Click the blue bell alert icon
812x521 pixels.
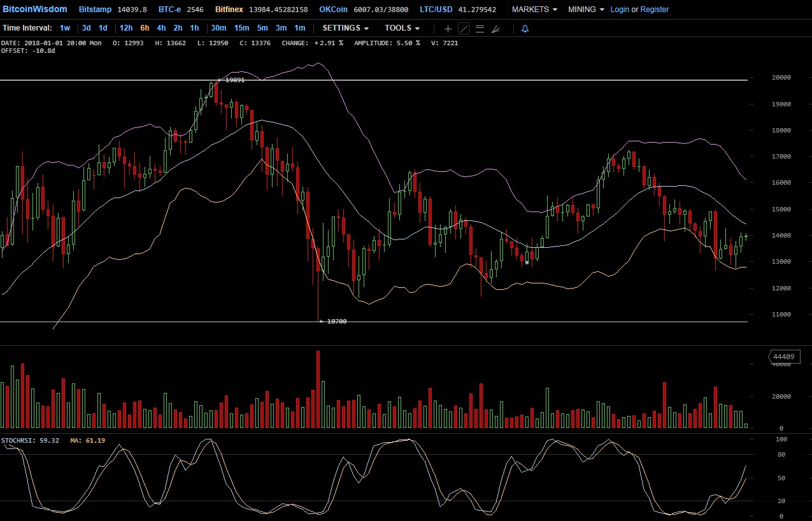pyautogui.click(x=525, y=29)
